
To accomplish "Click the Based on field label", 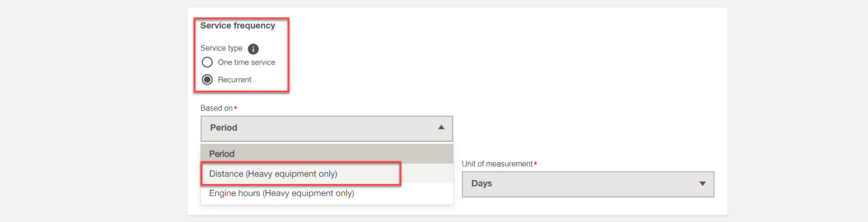I will (x=216, y=108).
